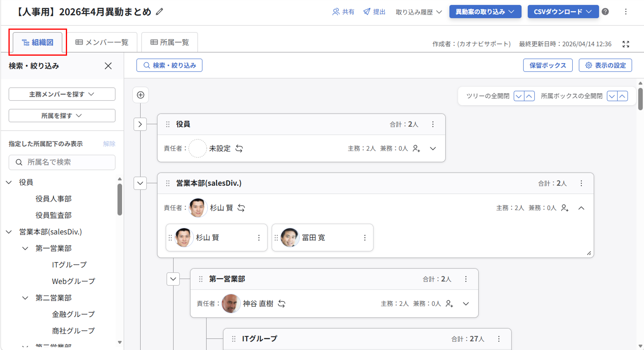Open the 所属を探す dropdown

point(62,116)
